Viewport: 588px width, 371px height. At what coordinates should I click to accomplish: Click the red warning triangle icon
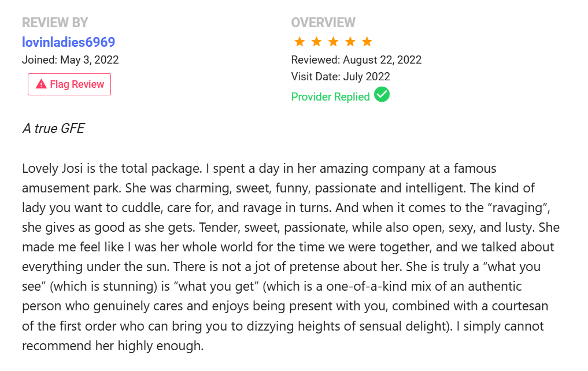tap(41, 84)
